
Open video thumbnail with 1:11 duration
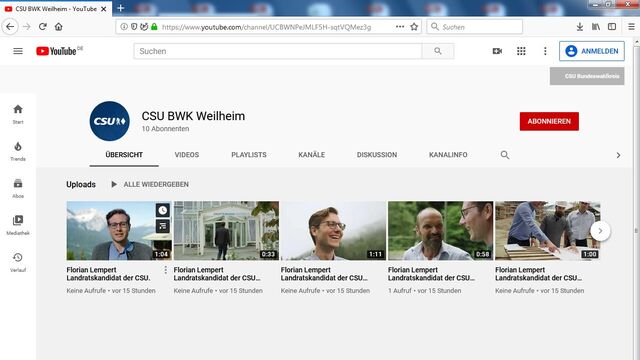(x=333, y=231)
